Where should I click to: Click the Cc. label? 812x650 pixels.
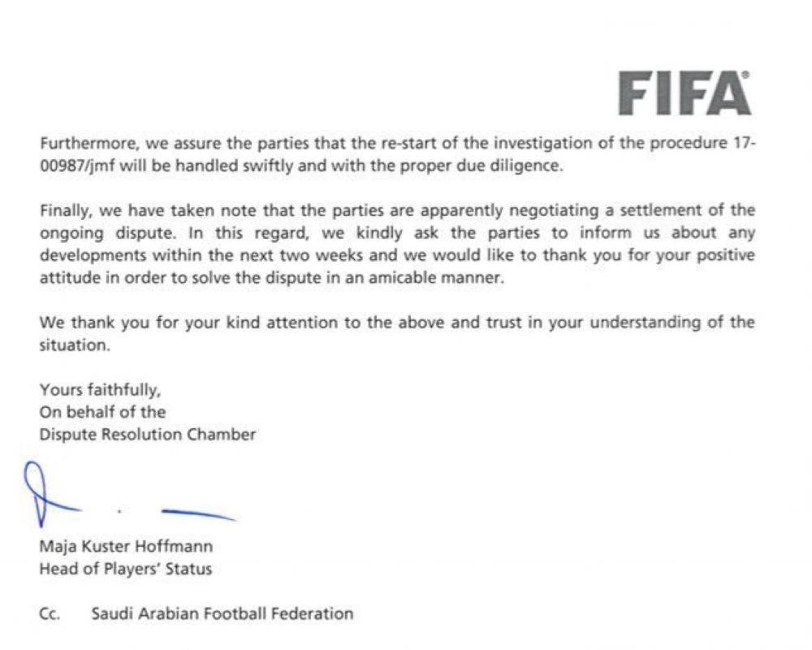point(49,613)
